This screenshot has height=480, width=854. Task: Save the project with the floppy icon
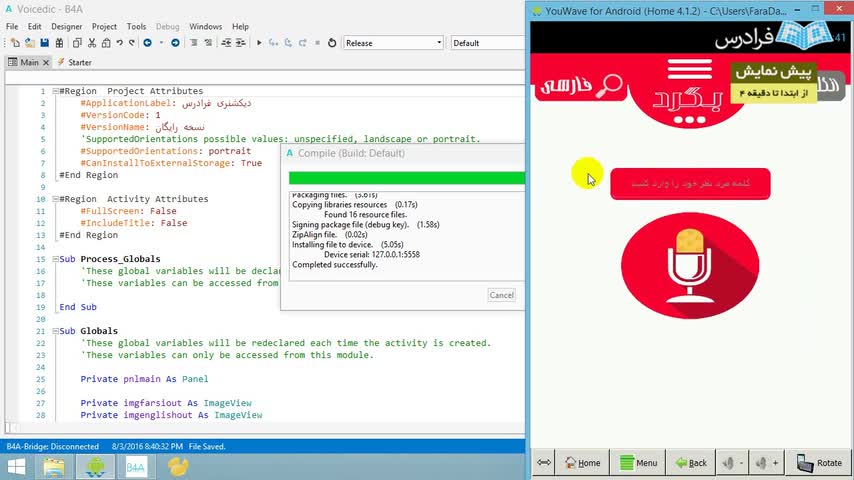click(45, 43)
